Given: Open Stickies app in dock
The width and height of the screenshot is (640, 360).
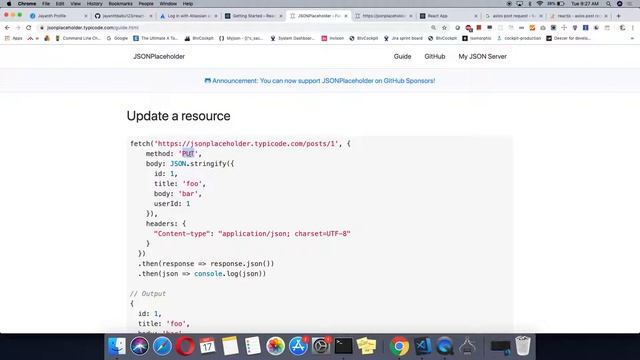Looking at the screenshot, I should point(366,346).
